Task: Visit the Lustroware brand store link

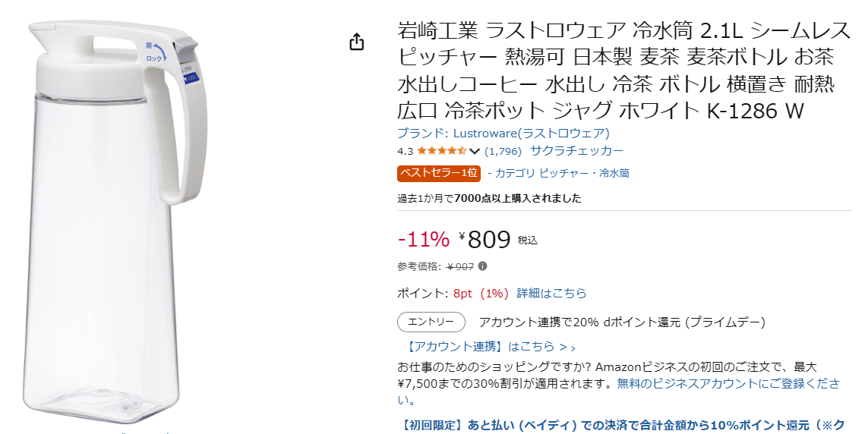Action: [503, 134]
